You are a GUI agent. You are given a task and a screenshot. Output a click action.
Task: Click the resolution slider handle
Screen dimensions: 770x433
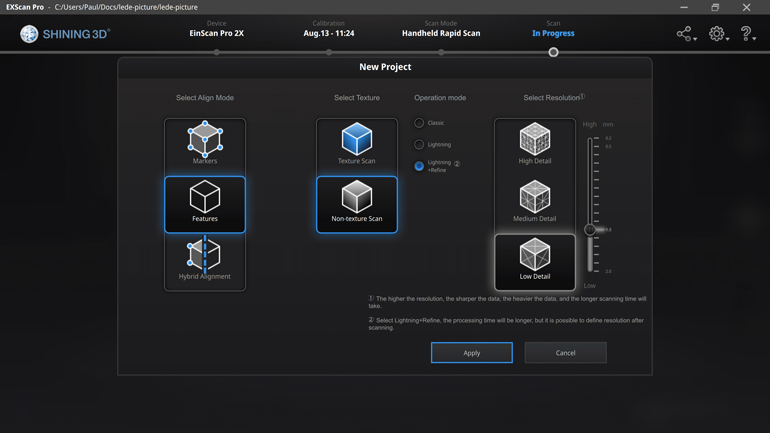(x=590, y=230)
